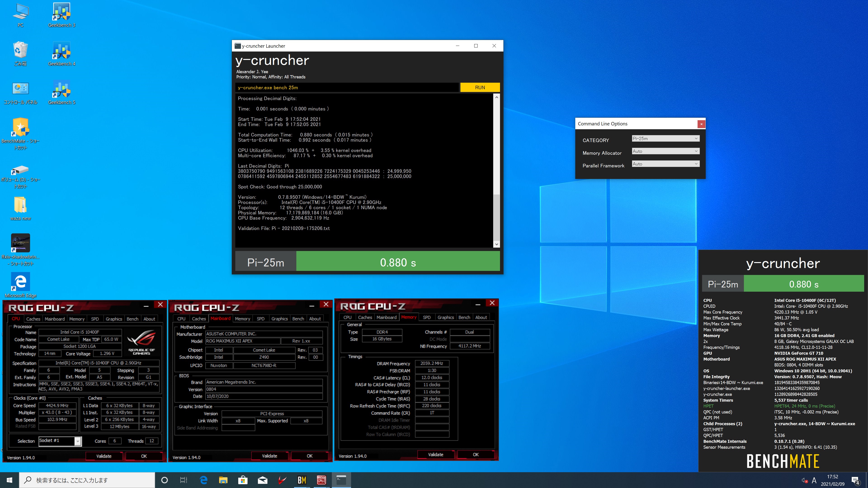The image size is (868, 488).
Task: Focus the taskbar search box
Action: coord(87,480)
